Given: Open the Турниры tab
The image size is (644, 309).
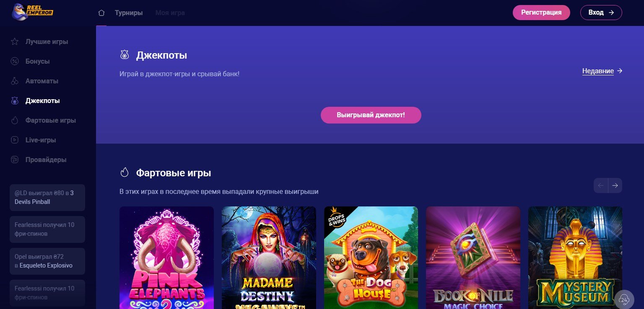Looking at the screenshot, I should [x=129, y=13].
